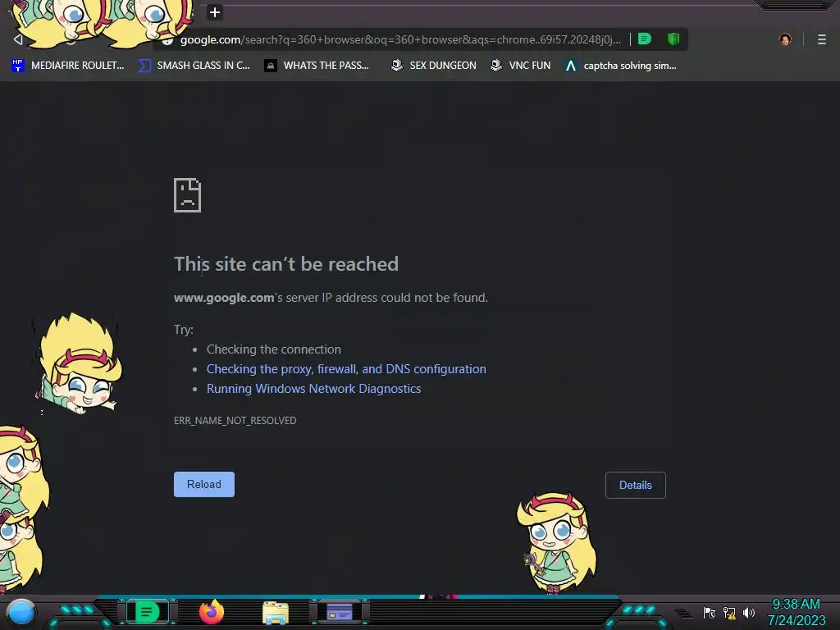Open the network warning tray icon
The image size is (840, 630).
click(729, 613)
